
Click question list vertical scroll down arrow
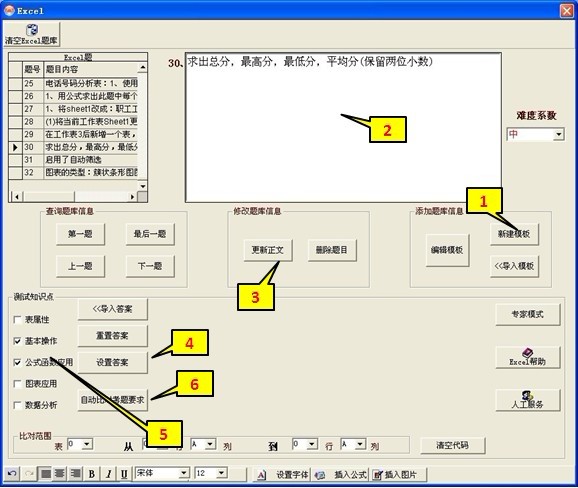143,186
